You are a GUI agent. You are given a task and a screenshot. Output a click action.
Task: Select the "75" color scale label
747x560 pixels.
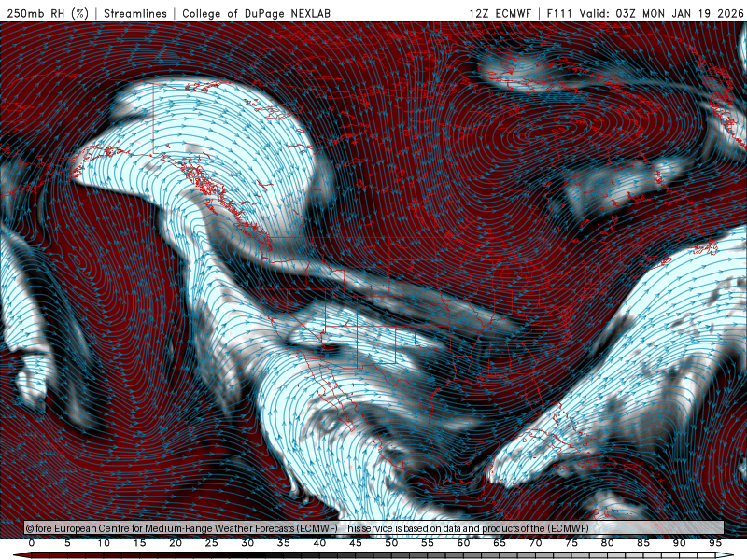[x=571, y=543]
